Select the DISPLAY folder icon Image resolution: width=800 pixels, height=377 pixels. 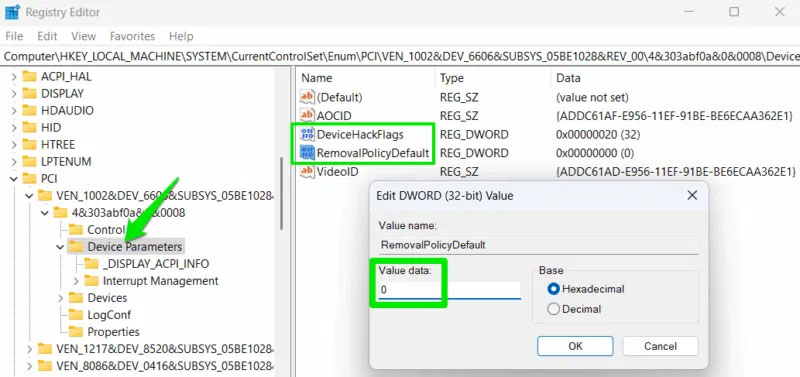coord(30,93)
